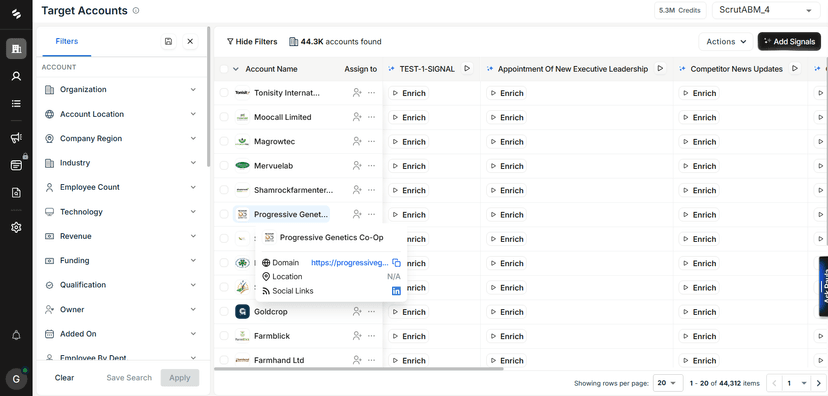Open the page number dropdown
The width and height of the screenshot is (828, 396).
pyautogui.click(x=797, y=383)
